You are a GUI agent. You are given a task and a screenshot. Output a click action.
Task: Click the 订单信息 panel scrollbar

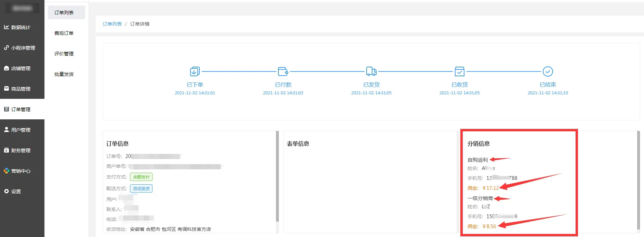click(277, 176)
